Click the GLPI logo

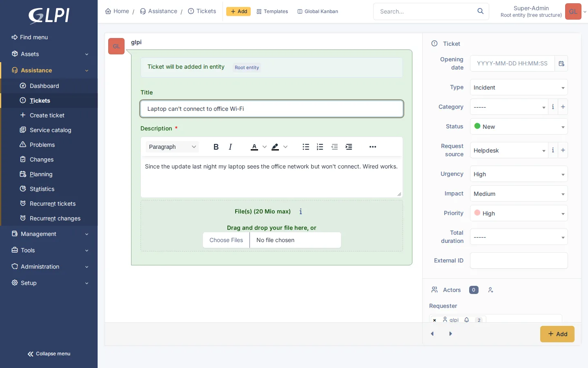[49, 16]
